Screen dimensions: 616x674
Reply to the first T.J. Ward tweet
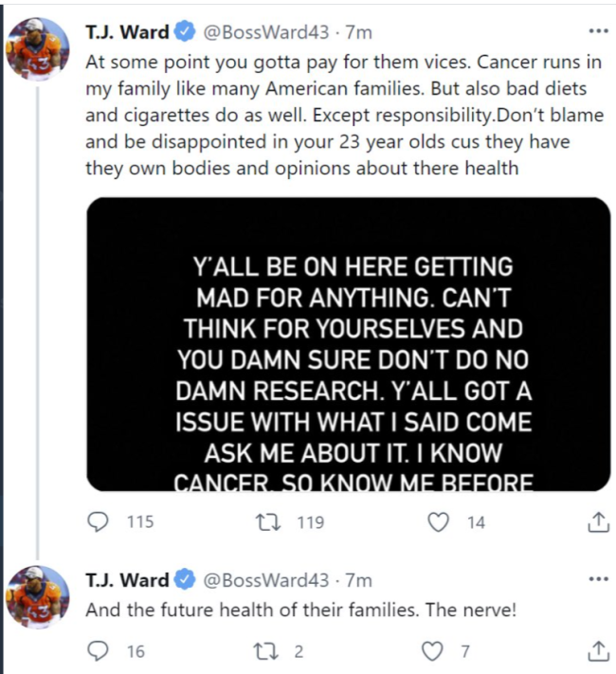tap(99, 521)
